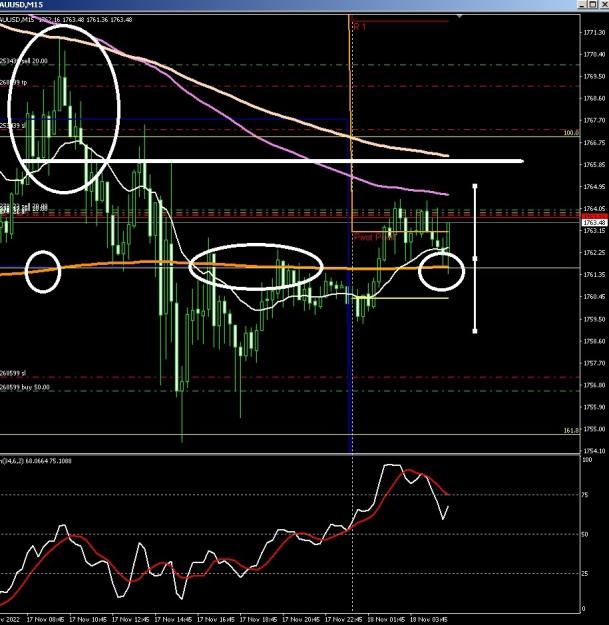The height and width of the screenshot is (625, 609).
Task: Select the thick orange moving average line
Action: tap(159, 263)
